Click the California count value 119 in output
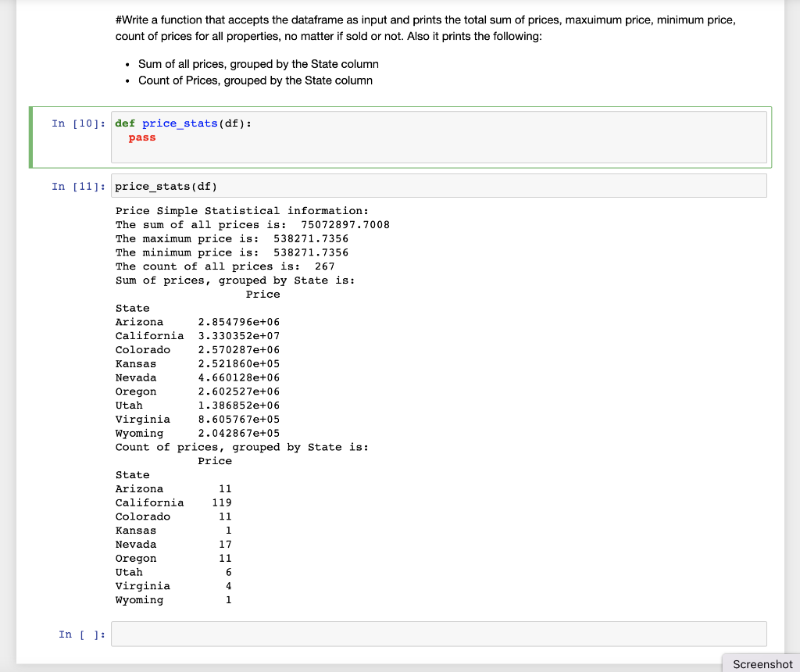Viewport: 800px width, 672px height. (225, 502)
